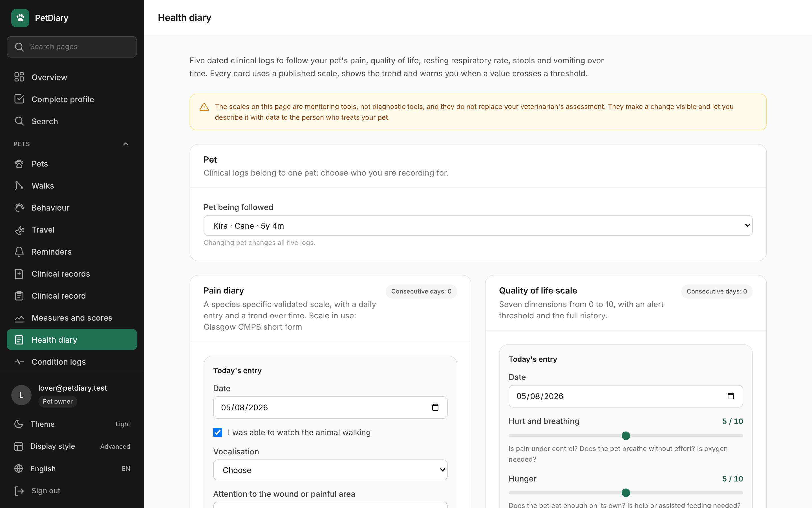Change language from English EN

click(72, 468)
